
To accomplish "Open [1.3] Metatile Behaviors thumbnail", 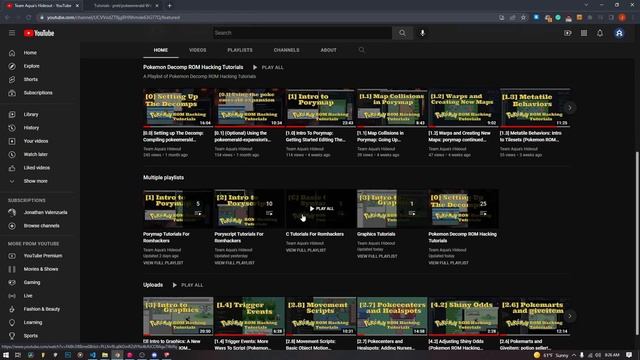I will (x=535, y=107).
